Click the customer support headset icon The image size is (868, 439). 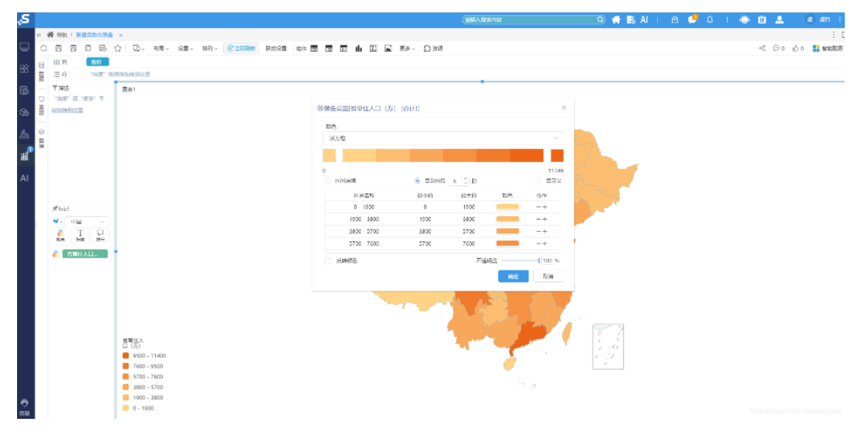745,19
